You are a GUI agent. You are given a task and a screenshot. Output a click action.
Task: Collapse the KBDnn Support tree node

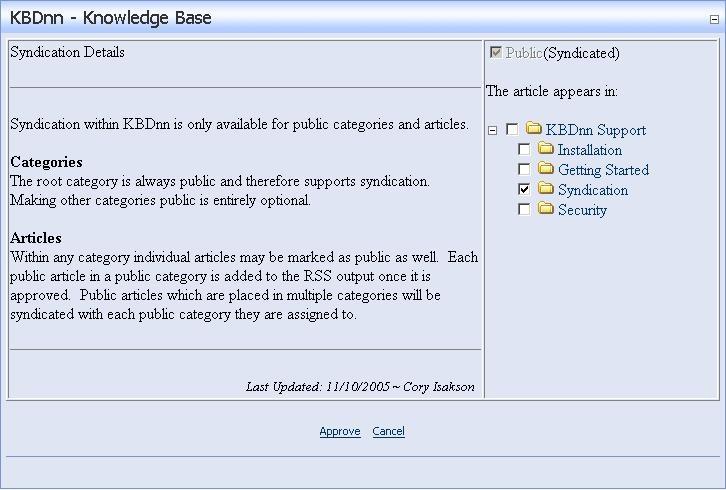[493, 130]
